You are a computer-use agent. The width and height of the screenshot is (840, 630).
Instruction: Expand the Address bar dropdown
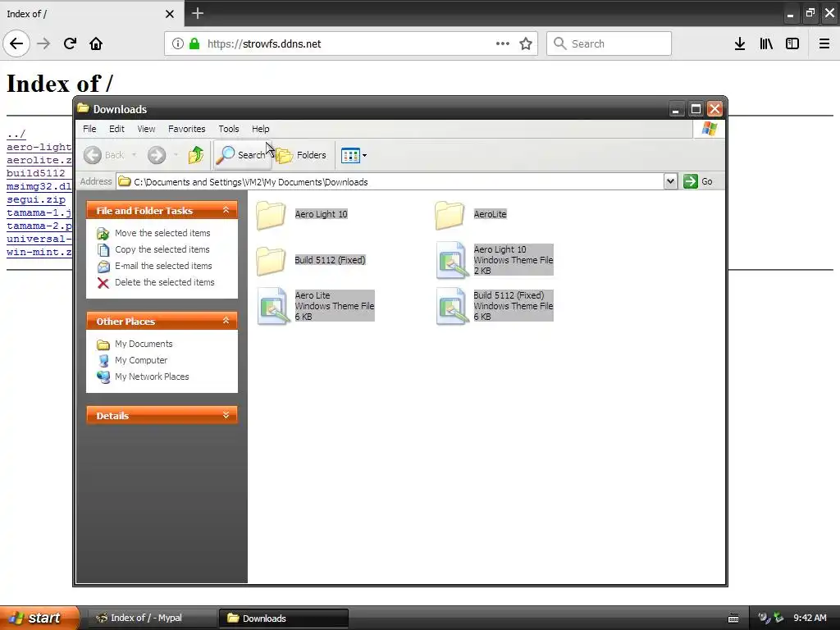(x=670, y=181)
